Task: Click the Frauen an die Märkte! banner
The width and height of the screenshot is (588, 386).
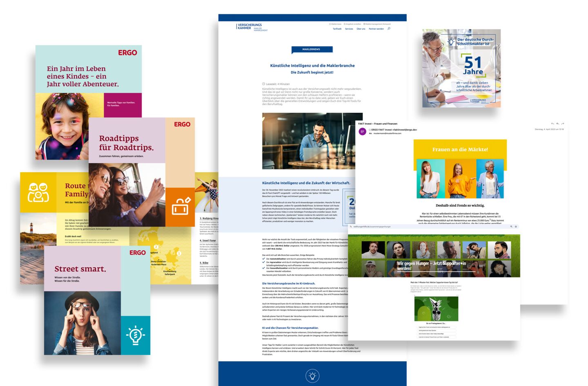Action: pos(460,149)
